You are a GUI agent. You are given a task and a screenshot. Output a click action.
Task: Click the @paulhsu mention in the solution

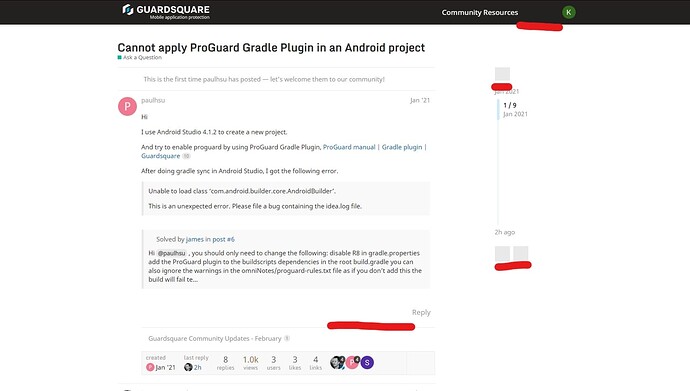[x=172, y=253]
